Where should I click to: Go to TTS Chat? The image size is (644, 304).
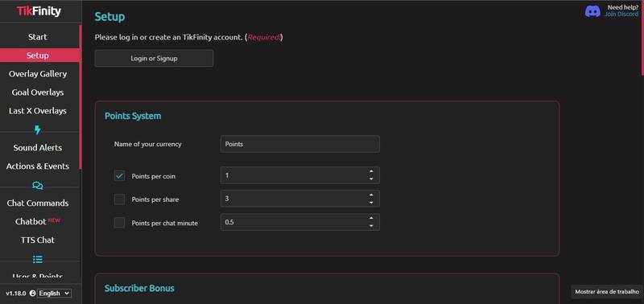click(37, 240)
